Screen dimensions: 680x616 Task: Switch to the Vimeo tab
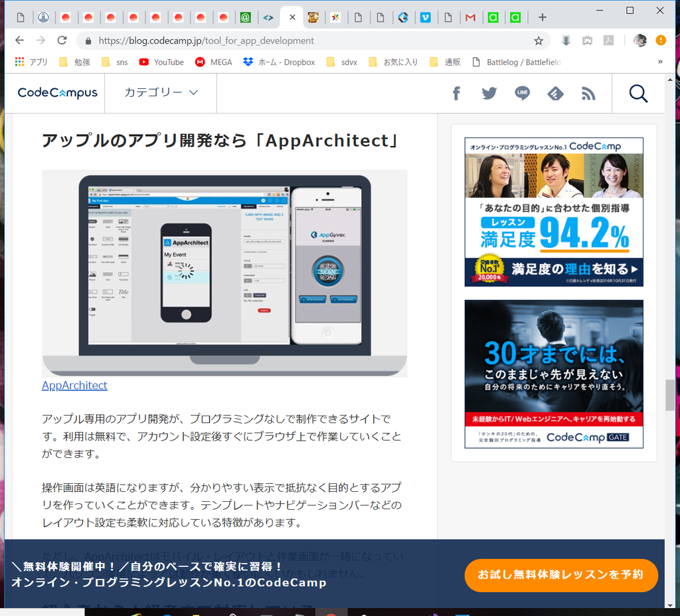pyautogui.click(x=426, y=17)
